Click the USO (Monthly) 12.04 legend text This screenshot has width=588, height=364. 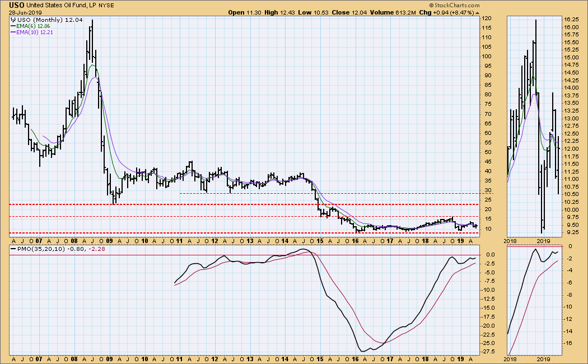tap(50, 20)
